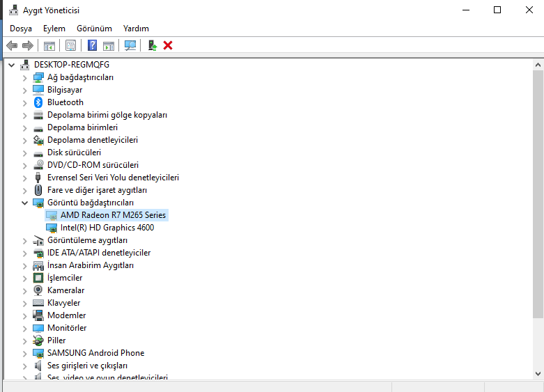
Task: Select IDE ATA/ATAPI denetleyiciler label
Action: point(99,253)
